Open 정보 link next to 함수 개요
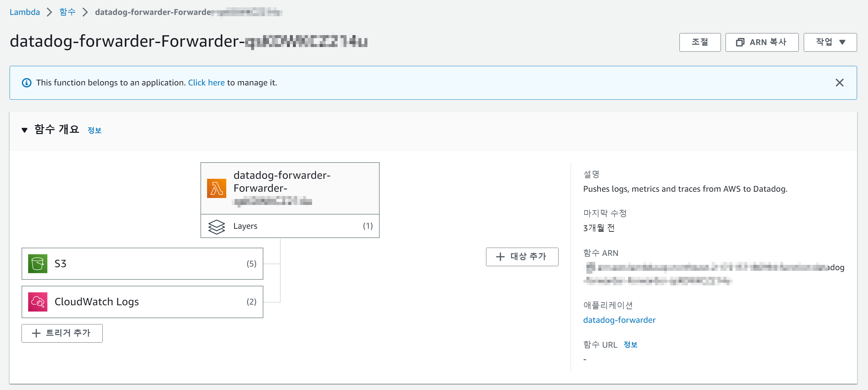This screenshot has height=390, width=868. (94, 130)
